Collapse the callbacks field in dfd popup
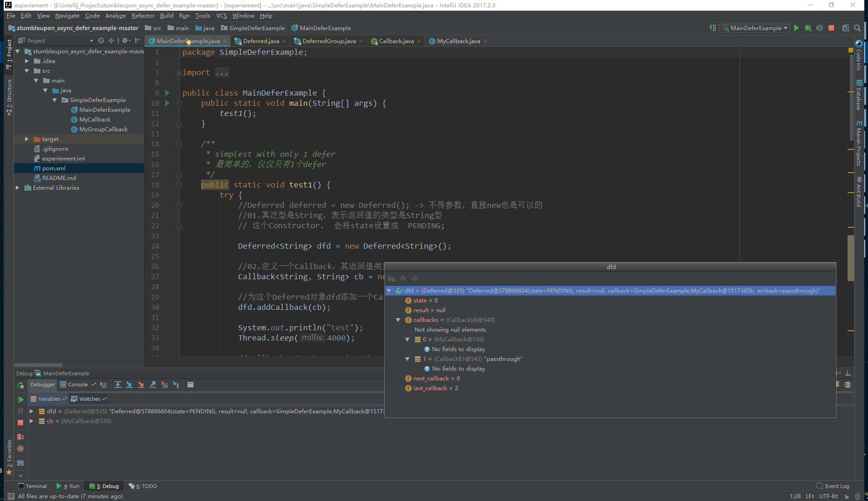Screen dimensions: 868x501 [398, 320]
